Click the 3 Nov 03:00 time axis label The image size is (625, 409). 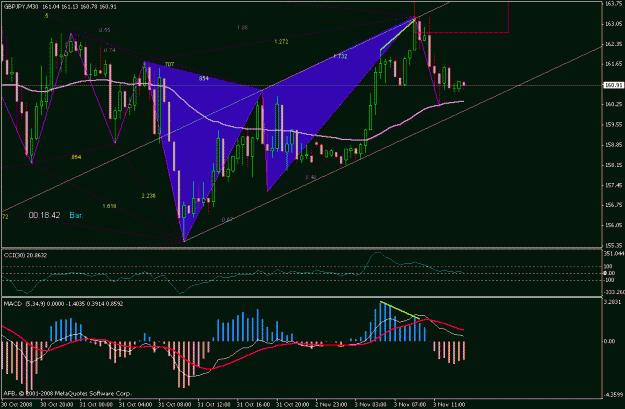(x=371, y=405)
